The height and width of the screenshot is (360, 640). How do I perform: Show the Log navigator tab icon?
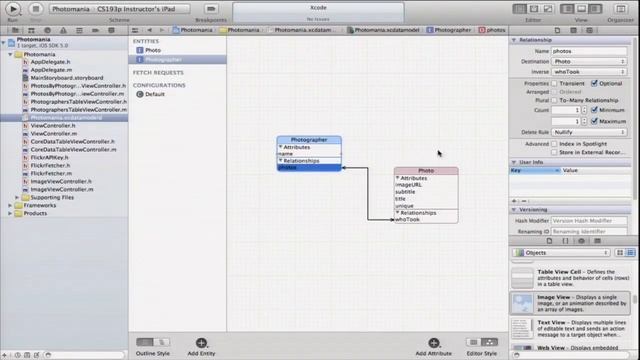[x=111, y=30]
